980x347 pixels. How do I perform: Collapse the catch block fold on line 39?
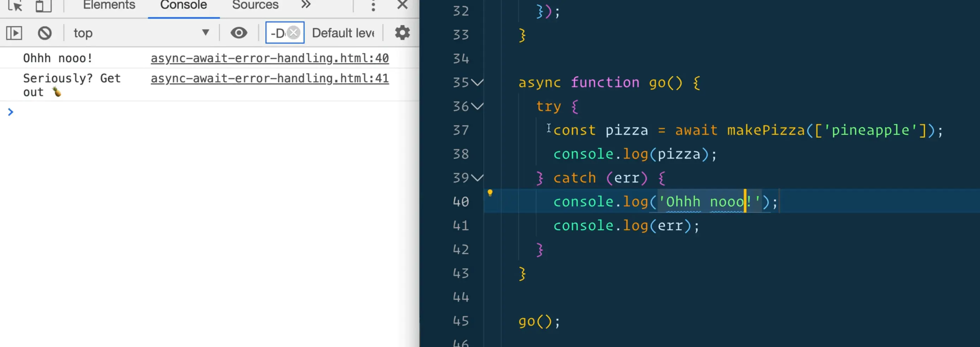point(478,177)
